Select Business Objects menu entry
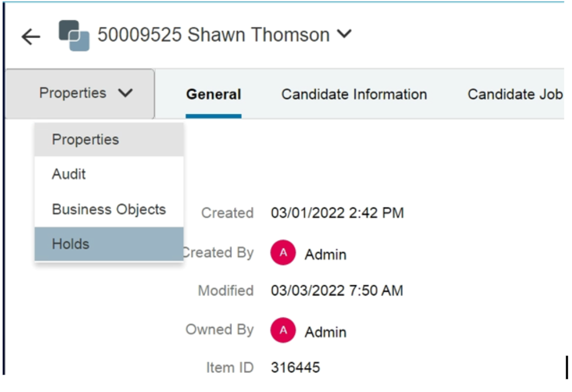This screenshot has height=392, width=572. pos(109,210)
